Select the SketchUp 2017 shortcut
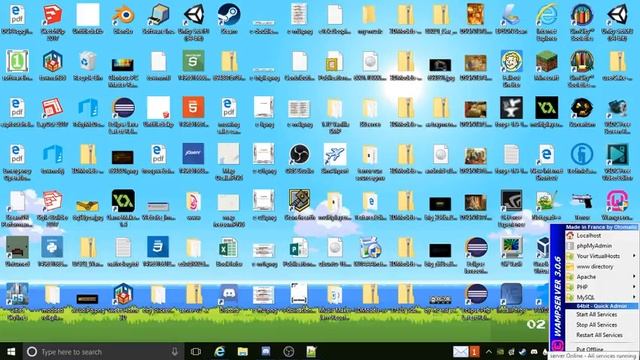Viewport: 640px width, 360px height. pos(52,15)
